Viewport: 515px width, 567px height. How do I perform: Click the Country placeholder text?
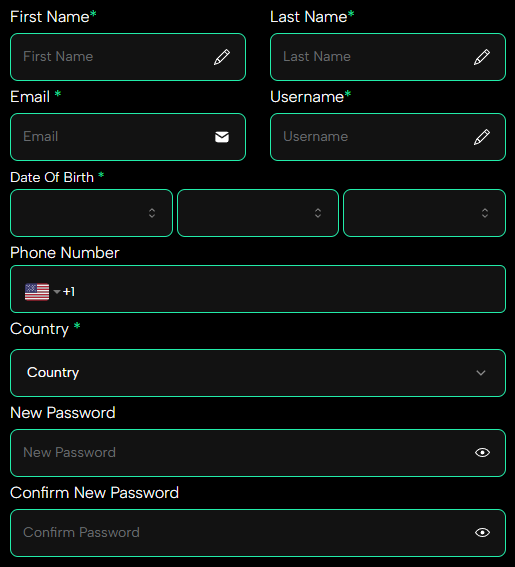pos(53,373)
